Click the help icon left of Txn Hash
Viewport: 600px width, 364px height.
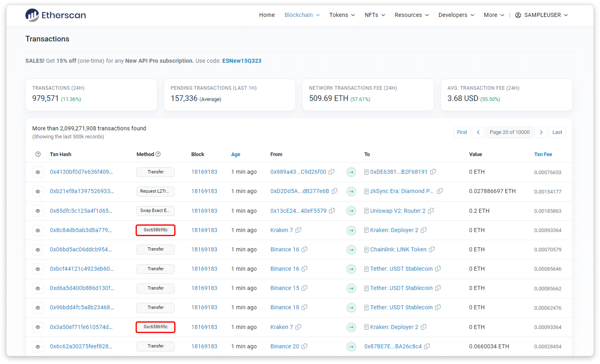[x=38, y=154]
